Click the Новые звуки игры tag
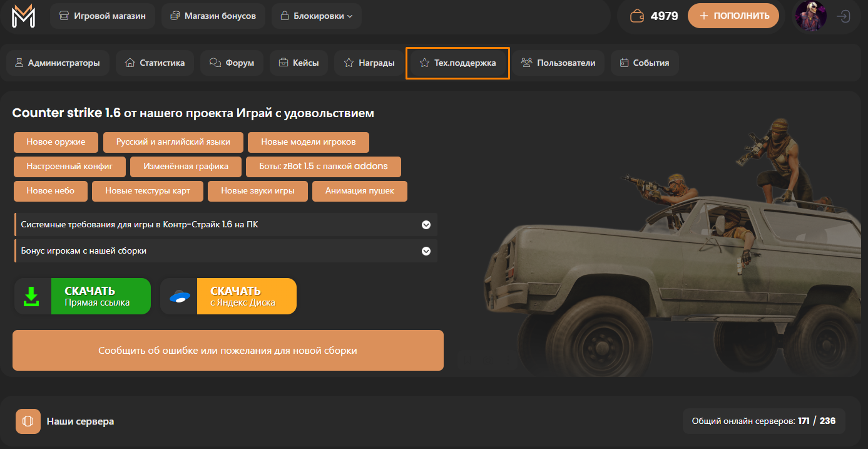Image resolution: width=868 pixels, height=449 pixels. point(258,191)
